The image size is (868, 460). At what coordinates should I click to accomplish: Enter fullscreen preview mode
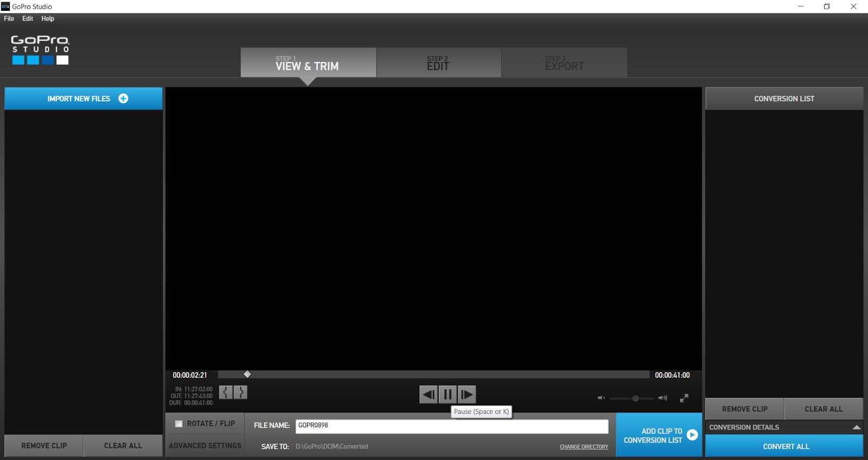pyautogui.click(x=684, y=398)
